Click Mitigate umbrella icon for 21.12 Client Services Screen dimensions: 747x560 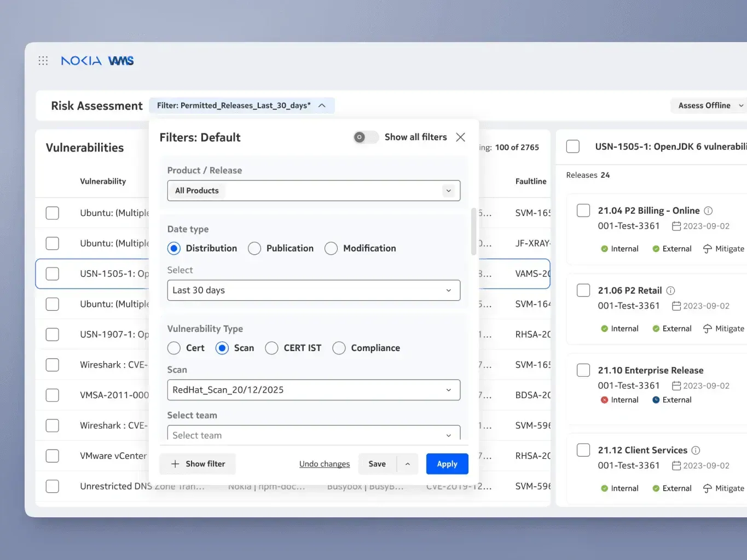coord(708,488)
